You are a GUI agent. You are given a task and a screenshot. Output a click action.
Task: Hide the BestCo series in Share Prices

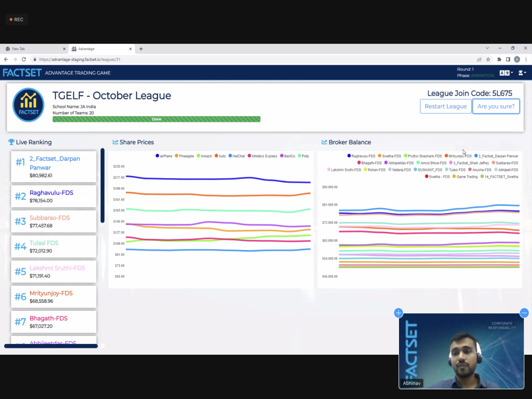tap(287, 156)
